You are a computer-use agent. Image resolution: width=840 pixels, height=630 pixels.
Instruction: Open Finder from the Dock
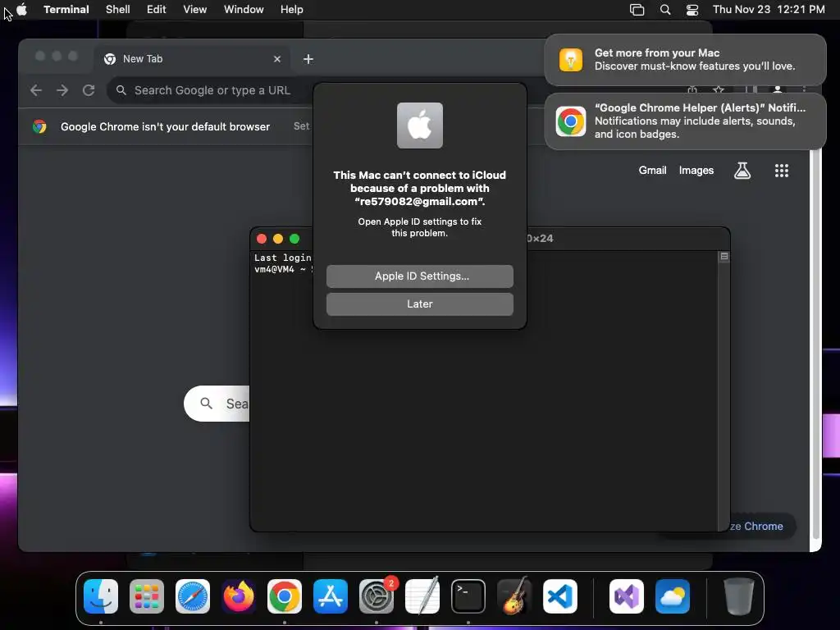pyautogui.click(x=101, y=596)
